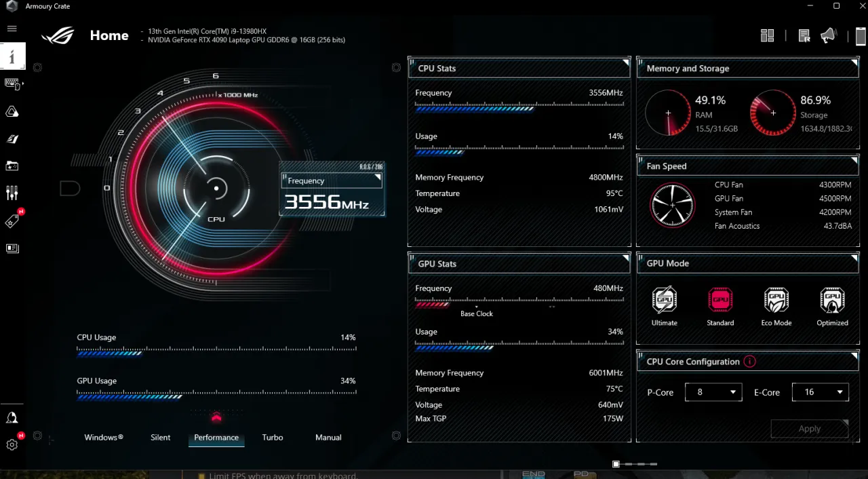Open the Device settings icon in the sidebar
Viewport: 868px width, 479px height.
point(12,84)
